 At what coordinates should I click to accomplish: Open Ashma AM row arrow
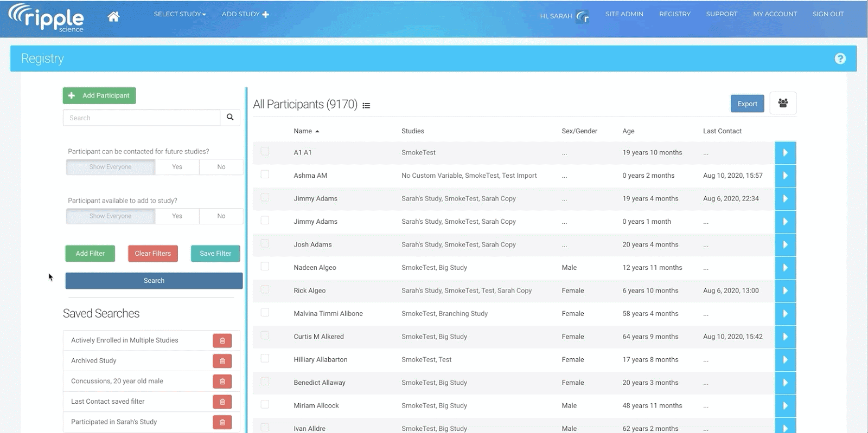(x=785, y=176)
